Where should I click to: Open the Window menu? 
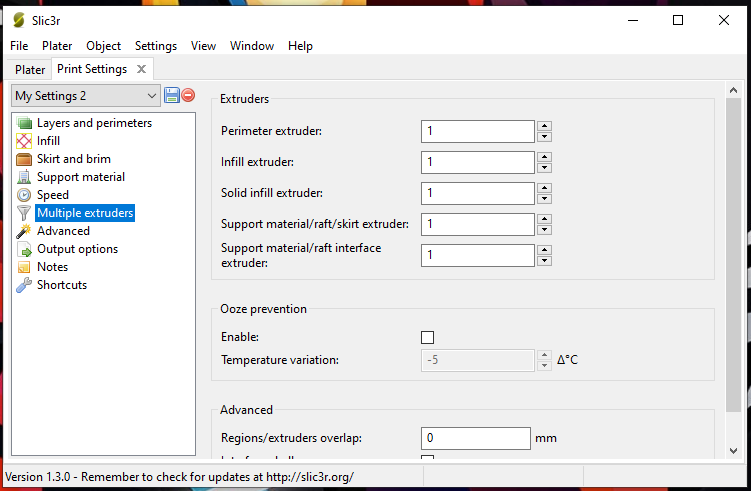point(252,46)
